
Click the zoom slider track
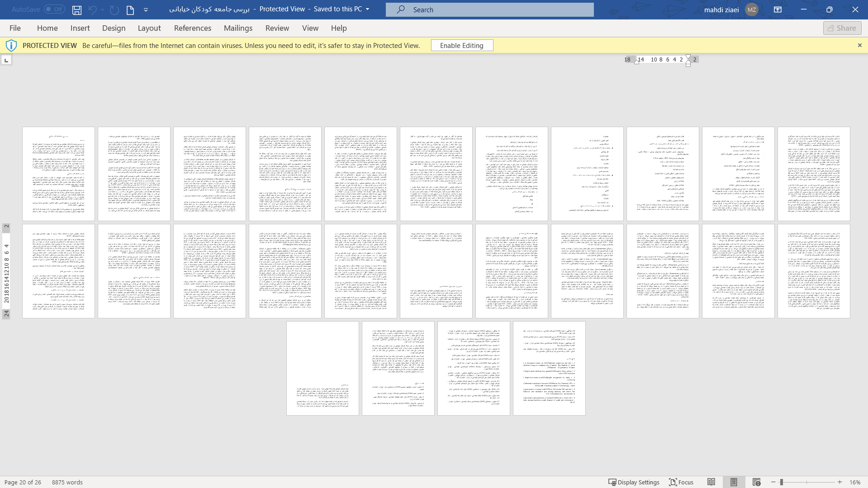[x=807, y=482]
